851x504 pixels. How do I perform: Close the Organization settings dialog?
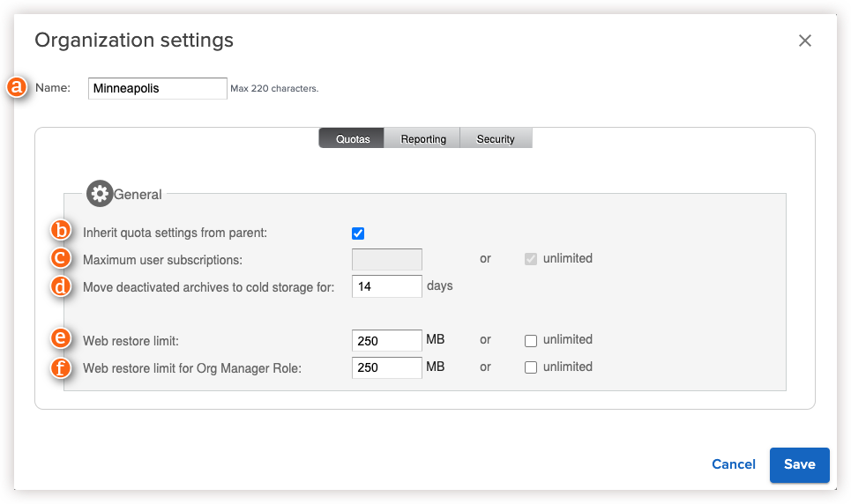point(805,41)
